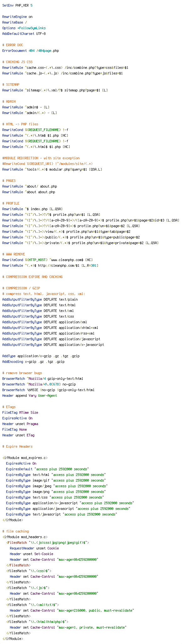Image resolution: width=182 pixels, height=644 pixels.
Task: Click the 'Header unset ETag' line
Action: coord(18,435)
